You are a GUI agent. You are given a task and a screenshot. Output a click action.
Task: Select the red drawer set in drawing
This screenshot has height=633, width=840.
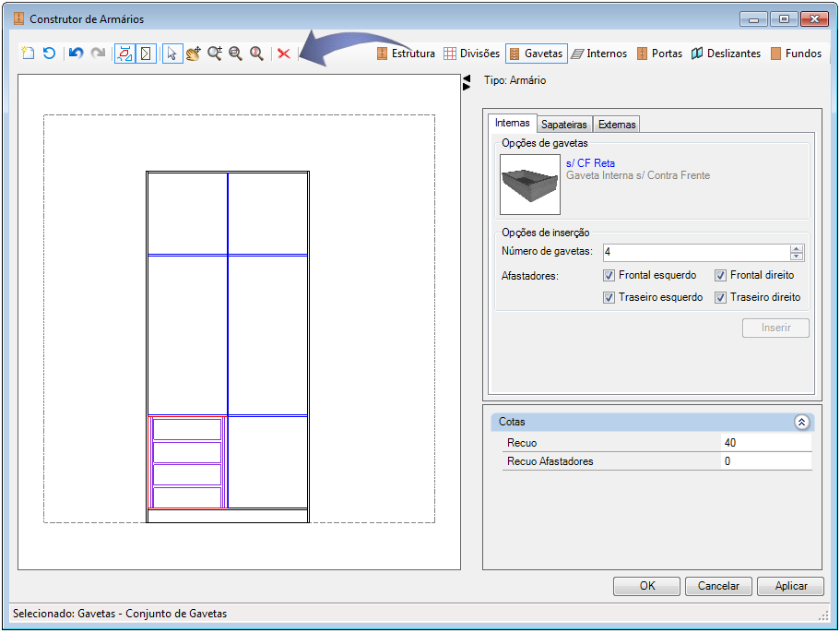tap(187, 462)
